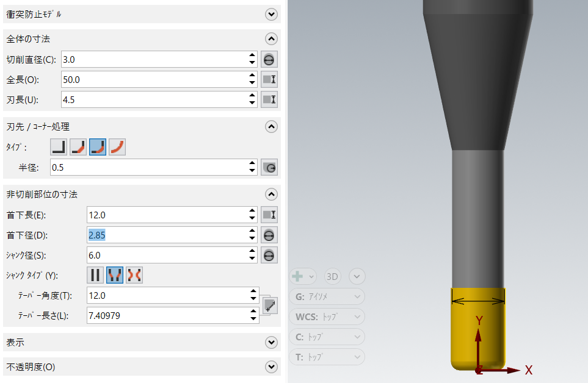
Task: Expand the 表示 section
Action: click(x=272, y=343)
